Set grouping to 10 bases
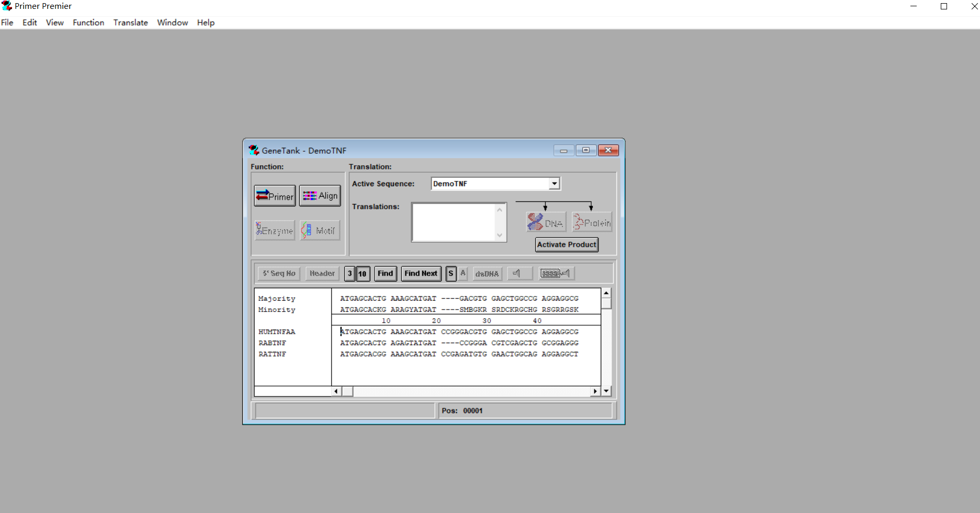This screenshot has height=513, width=980. pyautogui.click(x=363, y=273)
